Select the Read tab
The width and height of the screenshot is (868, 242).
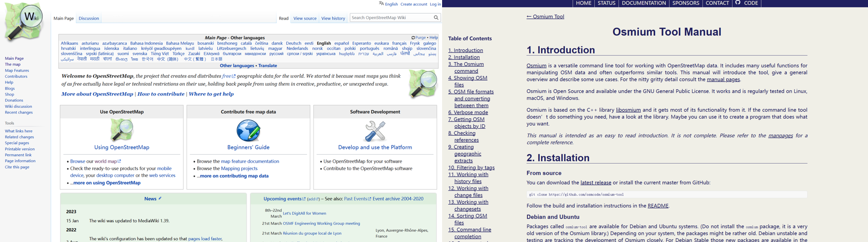pos(284,19)
